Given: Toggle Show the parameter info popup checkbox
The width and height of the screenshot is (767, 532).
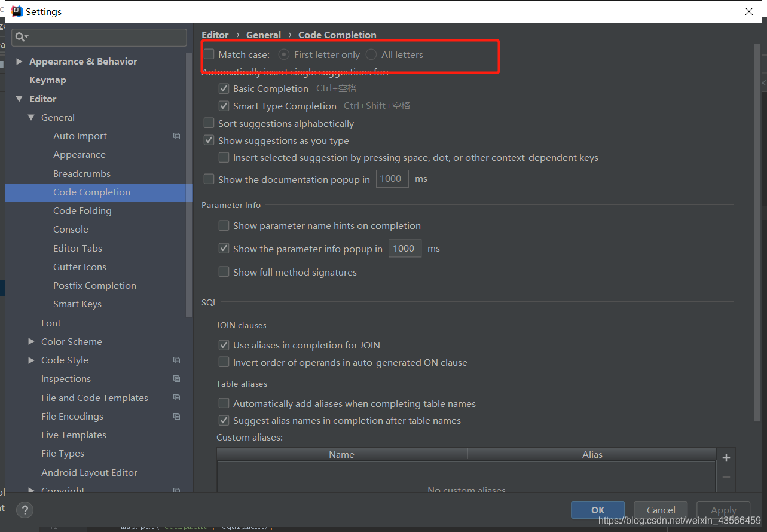Looking at the screenshot, I should (224, 249).
